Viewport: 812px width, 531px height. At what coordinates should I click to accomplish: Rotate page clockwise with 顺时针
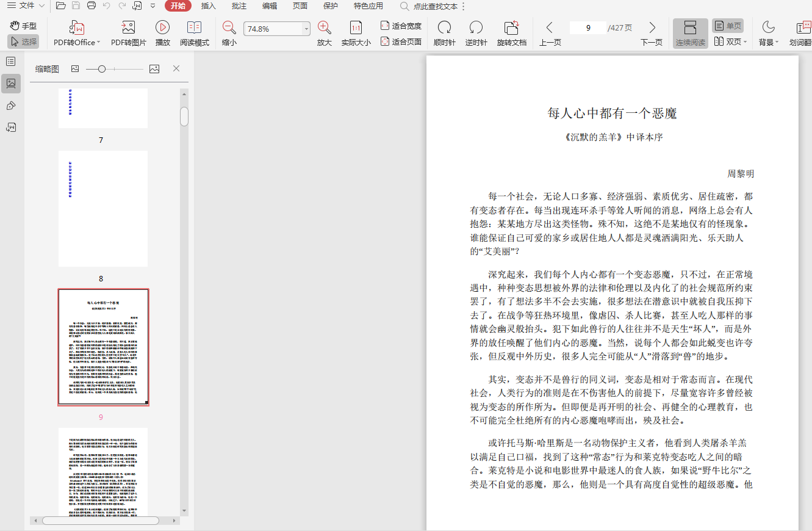coord(444,28)
